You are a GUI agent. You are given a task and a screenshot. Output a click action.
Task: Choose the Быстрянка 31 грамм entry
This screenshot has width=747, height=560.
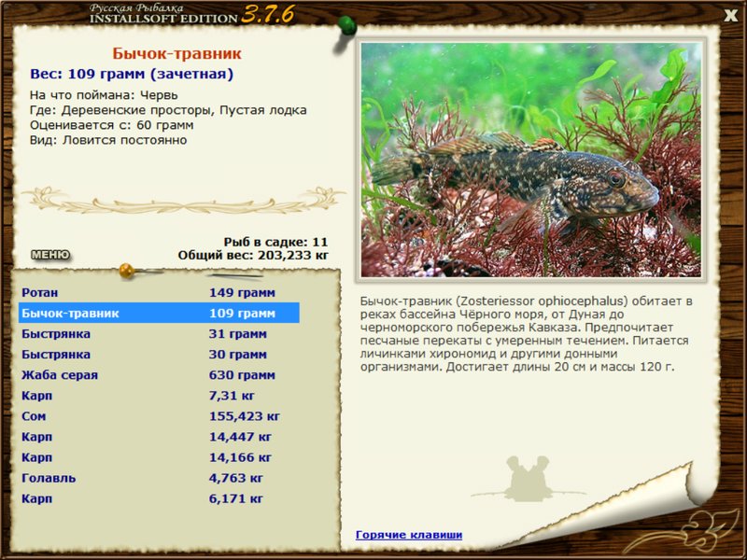click(159, 334)
